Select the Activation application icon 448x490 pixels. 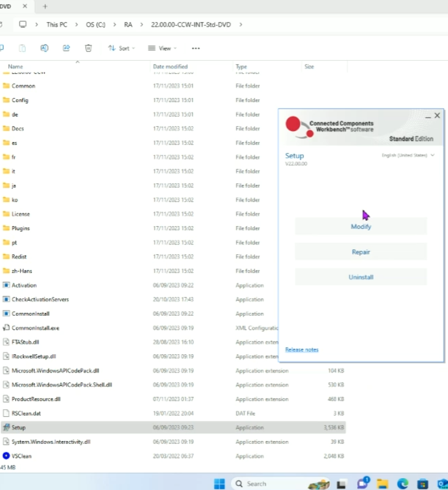point(6,285)
